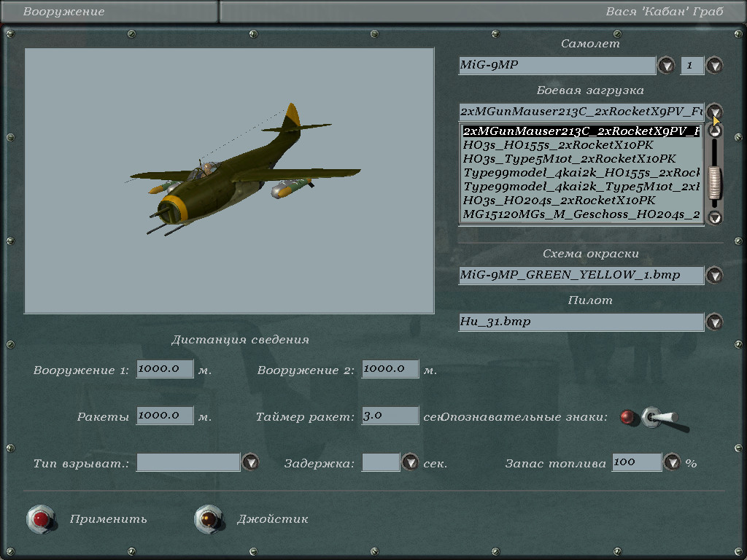This screenshot has height=560, width=747.
Task: Click the Вооружение 2 convergence field
Action: (x=390, y=369)
